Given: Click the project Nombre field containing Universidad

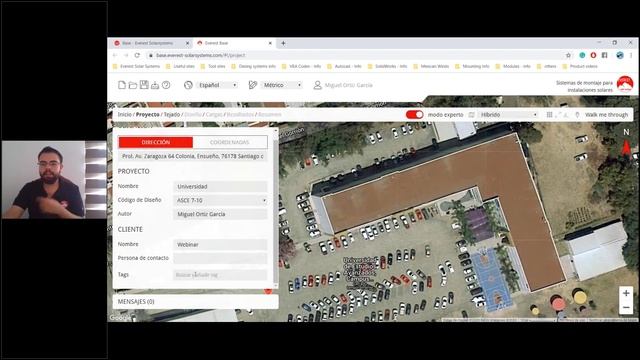Looking at the screenshot, I should coord(220,187).
